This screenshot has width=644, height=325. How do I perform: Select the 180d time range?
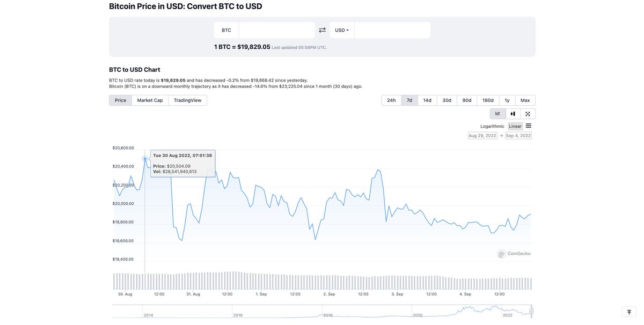[488, 100]
